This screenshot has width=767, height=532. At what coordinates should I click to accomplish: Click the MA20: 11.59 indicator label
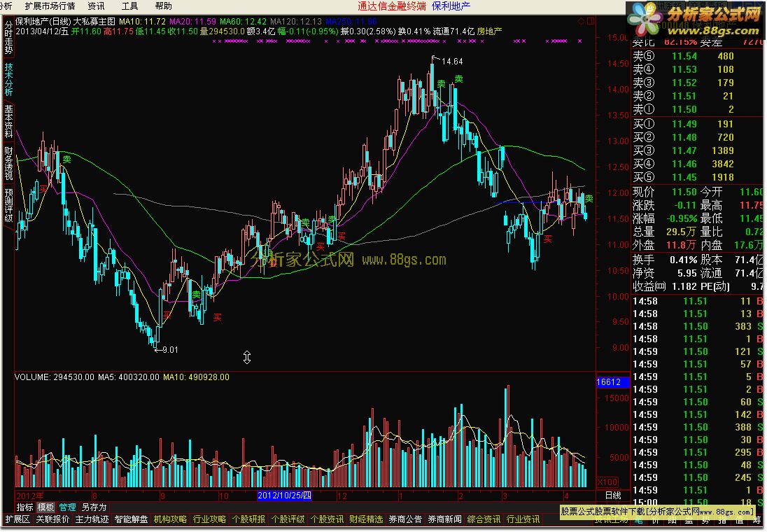(192, 22)
